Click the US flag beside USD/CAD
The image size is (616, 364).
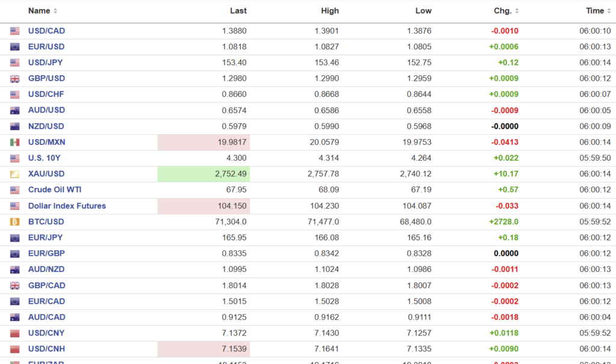tap(14, 31)
